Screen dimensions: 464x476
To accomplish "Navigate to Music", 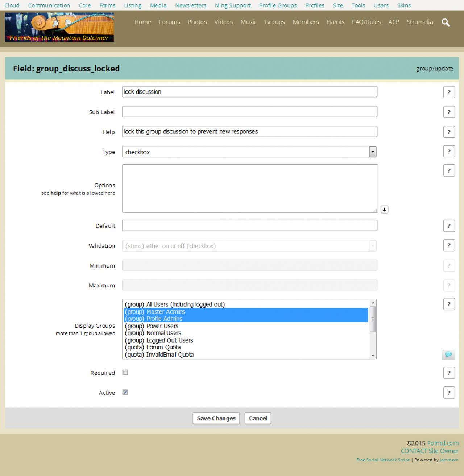I will click(x=249, y=22).
